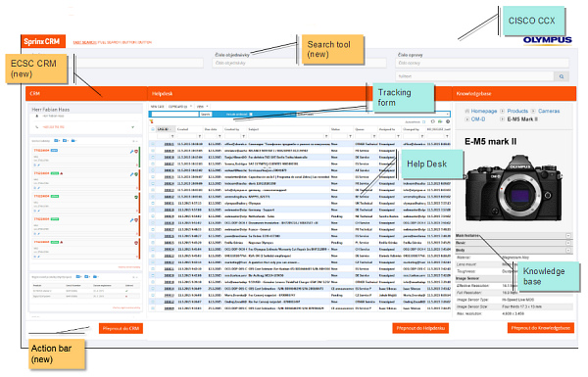Open the CLIPBOARD dropdown in the Helpdesk toolbar
The image size is (588, 377).
(x=180, y=107)
